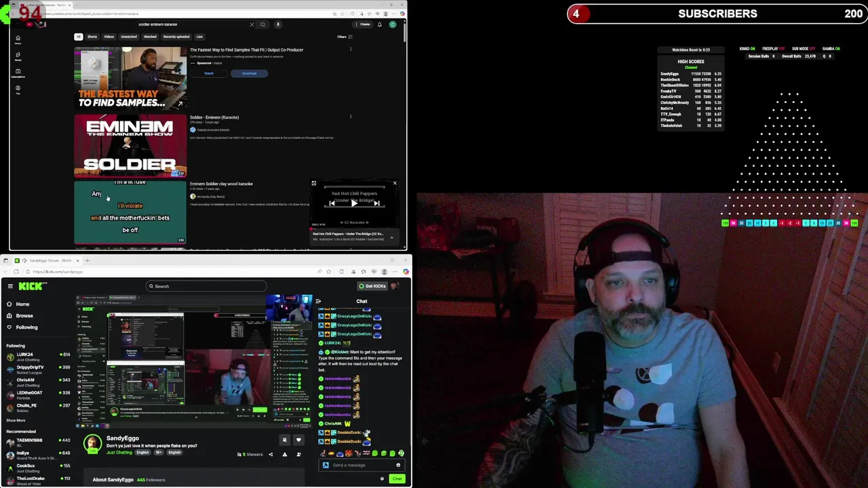Click the add user icon beside the report icon

[298, 454]
